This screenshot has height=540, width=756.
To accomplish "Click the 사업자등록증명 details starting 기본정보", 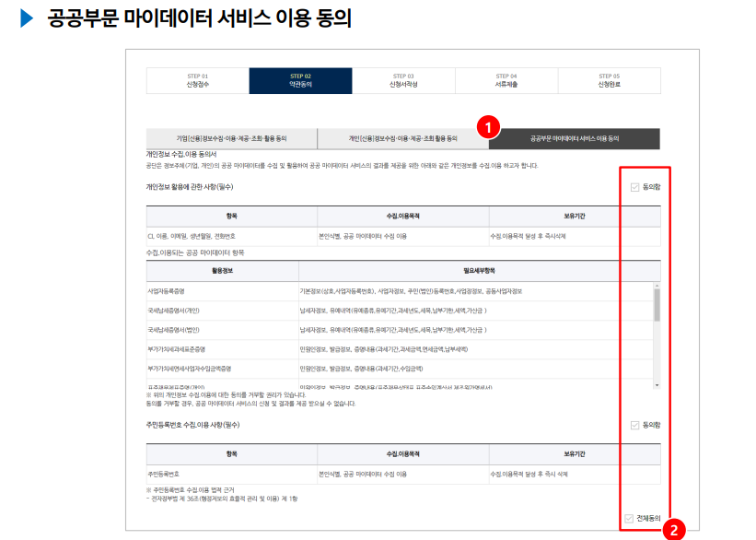I will point(411,291).
